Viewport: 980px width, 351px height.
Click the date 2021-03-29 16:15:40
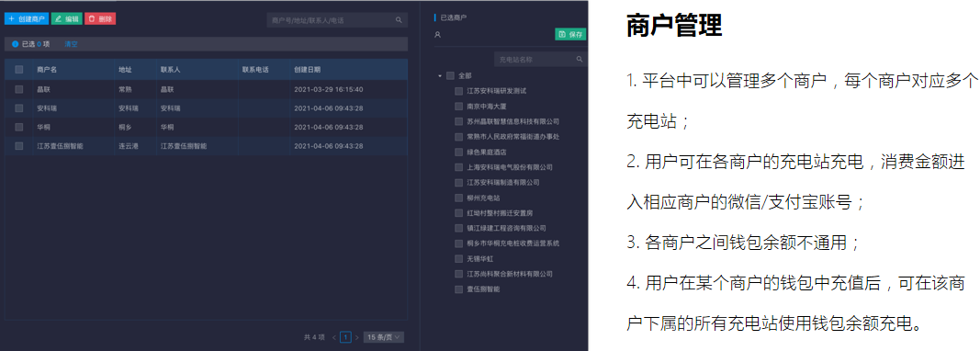point(329,89)
